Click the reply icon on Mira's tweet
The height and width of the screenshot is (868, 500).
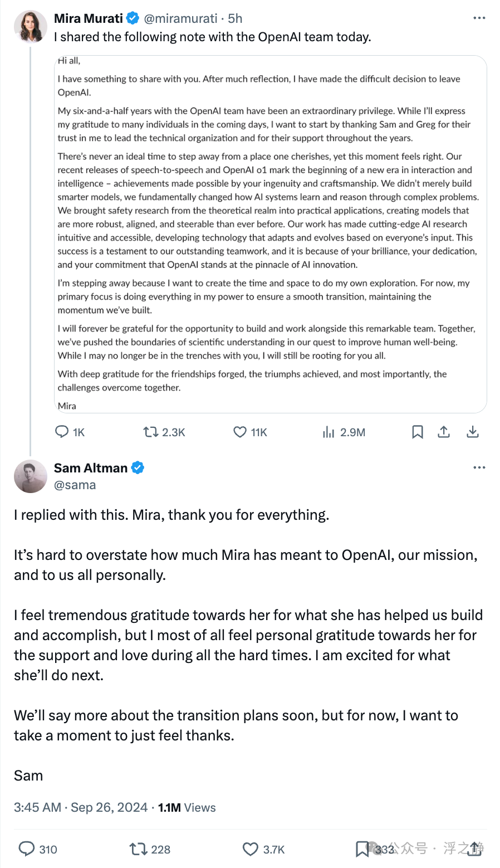62,432
